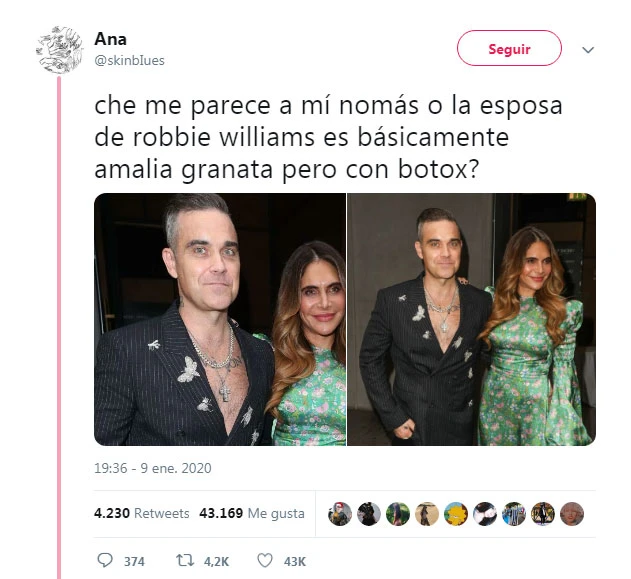Open the first liker avatar with red hat
Screen dimensions: 631x579
(340, 514)
